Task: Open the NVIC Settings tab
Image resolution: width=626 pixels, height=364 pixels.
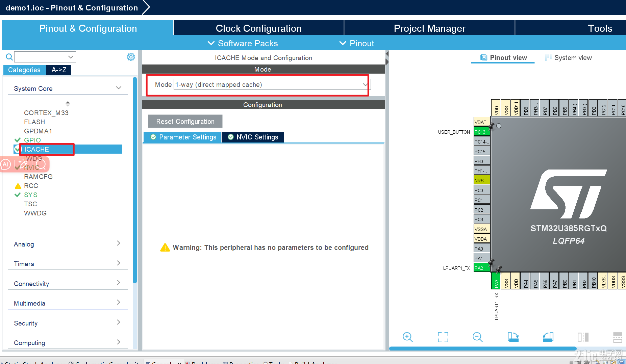Action: (253, 137)
